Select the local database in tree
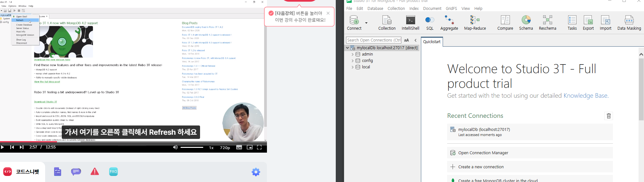The width and height of the screenshot is (644, 182). point(366,67)
